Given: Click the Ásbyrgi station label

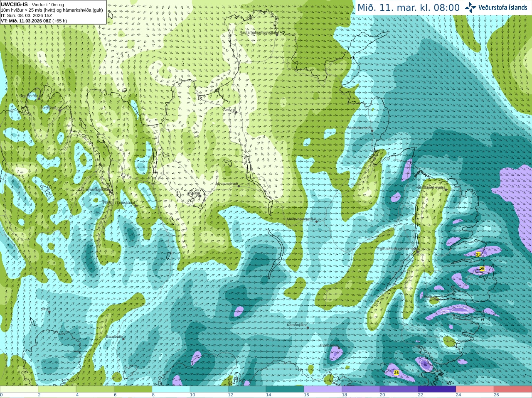Looking at the screenshot, I should (x=229, y=110).
